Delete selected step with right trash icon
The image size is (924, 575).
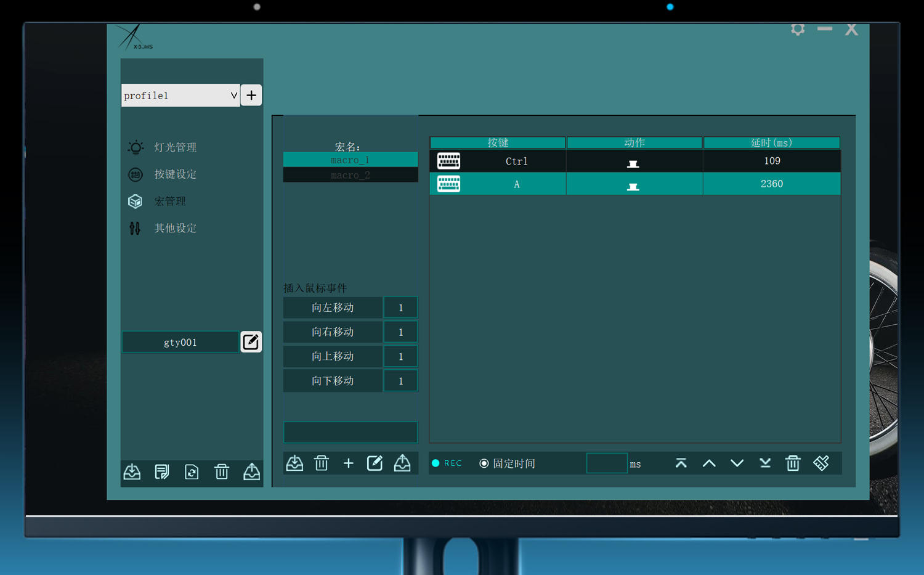(x=793, y=463)
